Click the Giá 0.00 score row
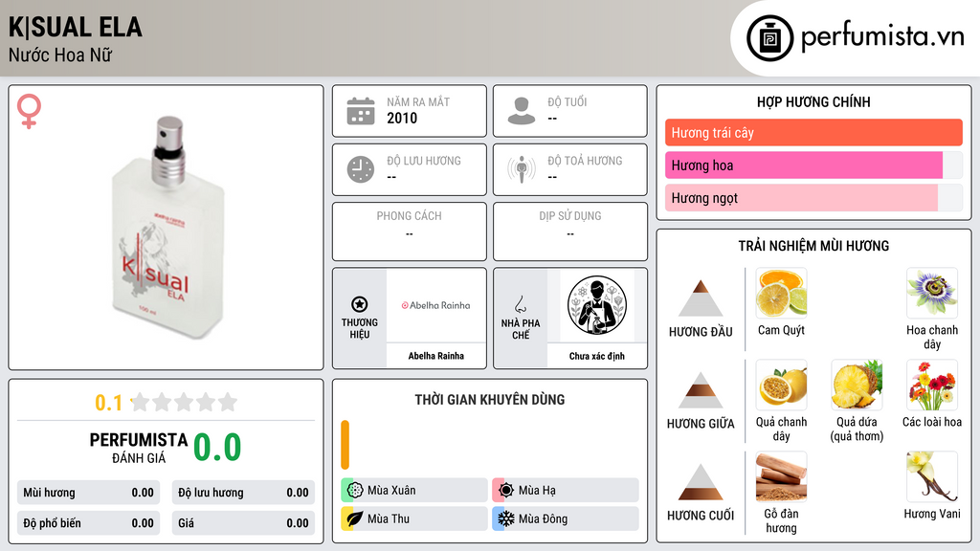This screenshot has height=551, width=980. [x=243, y=523]
